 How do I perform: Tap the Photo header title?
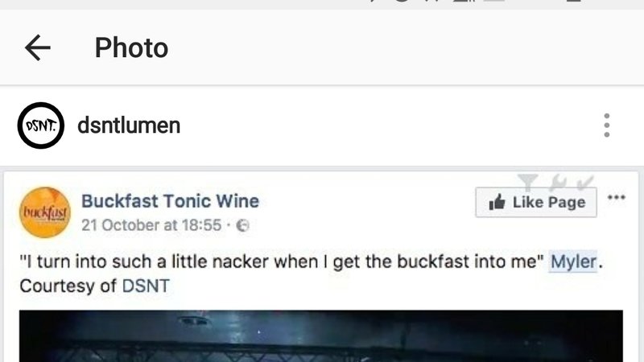coord(131,47)
